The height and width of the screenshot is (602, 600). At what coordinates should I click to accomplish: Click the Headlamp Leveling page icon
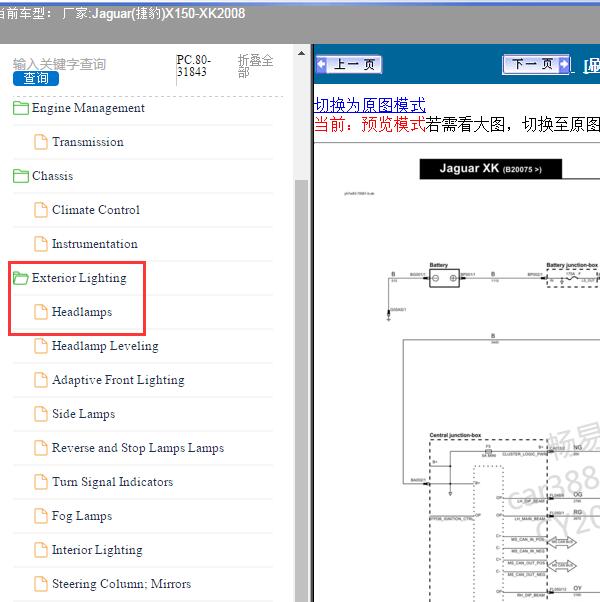click(x=41, y=346)
